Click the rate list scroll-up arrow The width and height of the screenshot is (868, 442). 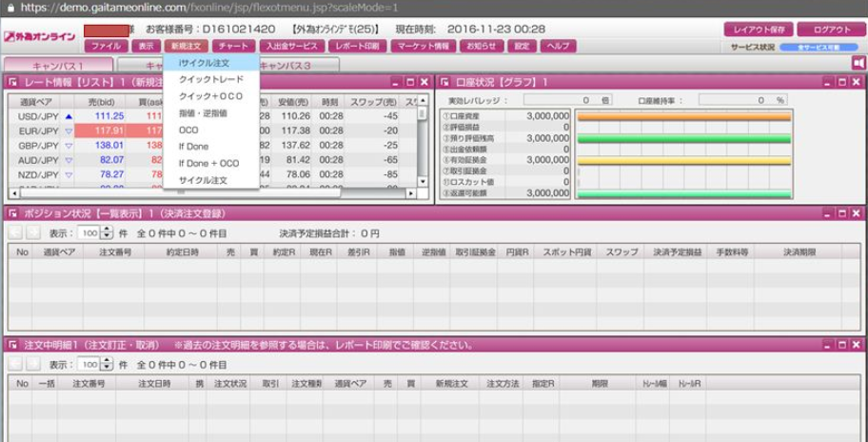pos(423,100)
